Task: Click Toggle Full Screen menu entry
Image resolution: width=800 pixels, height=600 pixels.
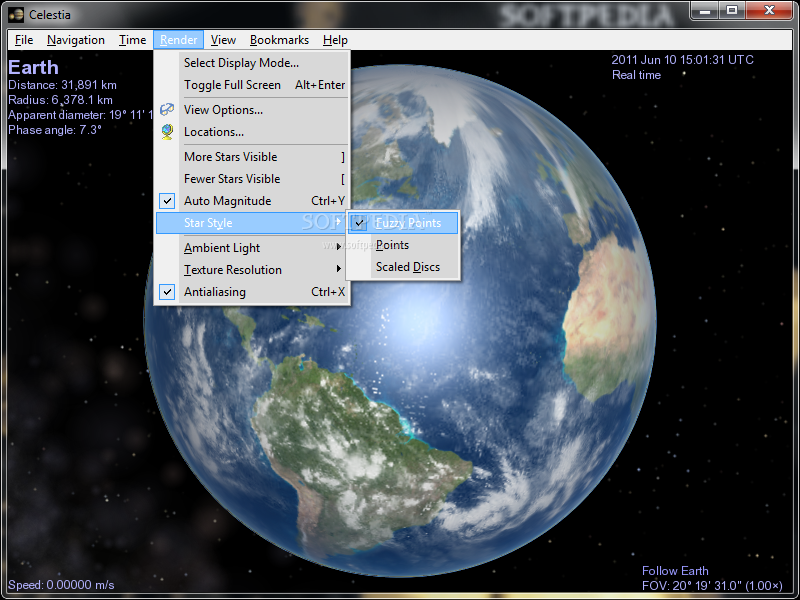Action: click(252, 85)
